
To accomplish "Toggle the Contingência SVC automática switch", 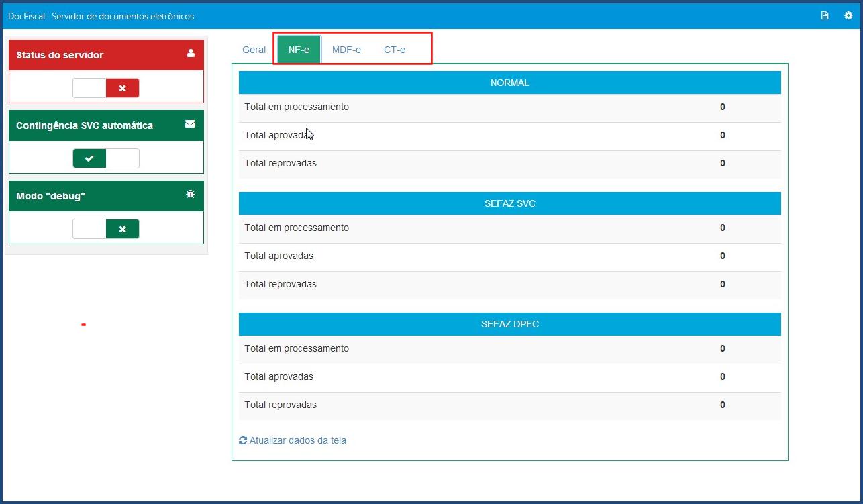I will click(x=106, y=158).
